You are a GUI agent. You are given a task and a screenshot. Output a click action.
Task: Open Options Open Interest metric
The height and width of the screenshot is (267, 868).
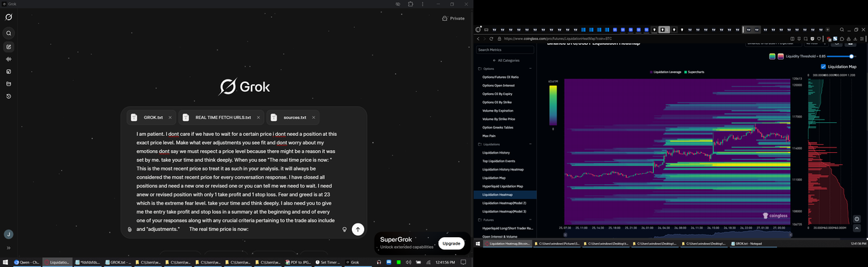(499, 86)
